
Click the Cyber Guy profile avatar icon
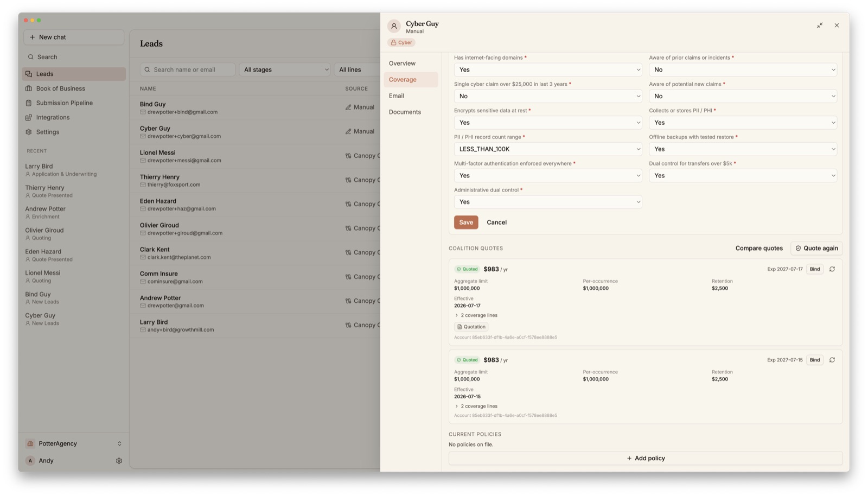point(394,26)
